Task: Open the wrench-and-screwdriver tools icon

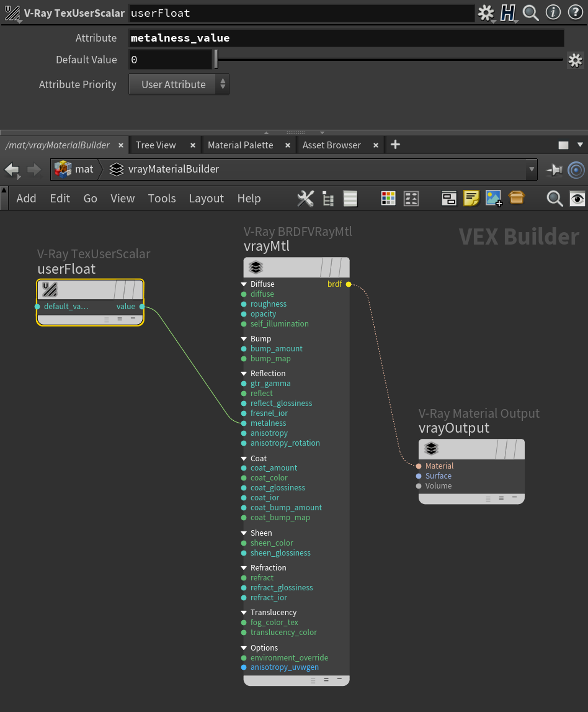Action: [305, 199]
